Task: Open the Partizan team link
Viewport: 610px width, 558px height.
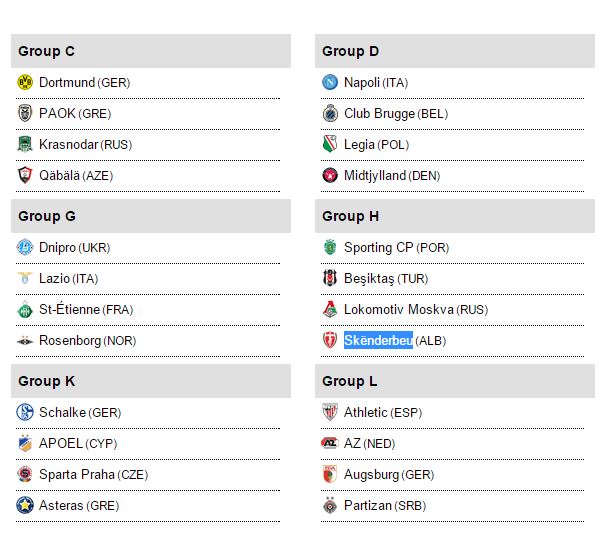Action: click(x=367, y=505)
